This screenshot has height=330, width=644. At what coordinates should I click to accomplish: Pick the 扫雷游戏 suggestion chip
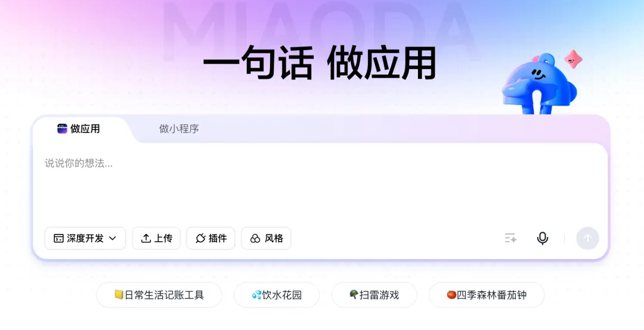[374, 295]
